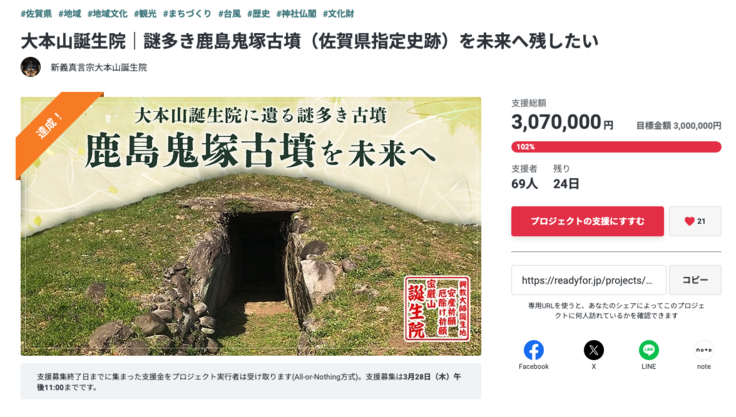Click the red 誕生院 stamp on image

(437, 309)
